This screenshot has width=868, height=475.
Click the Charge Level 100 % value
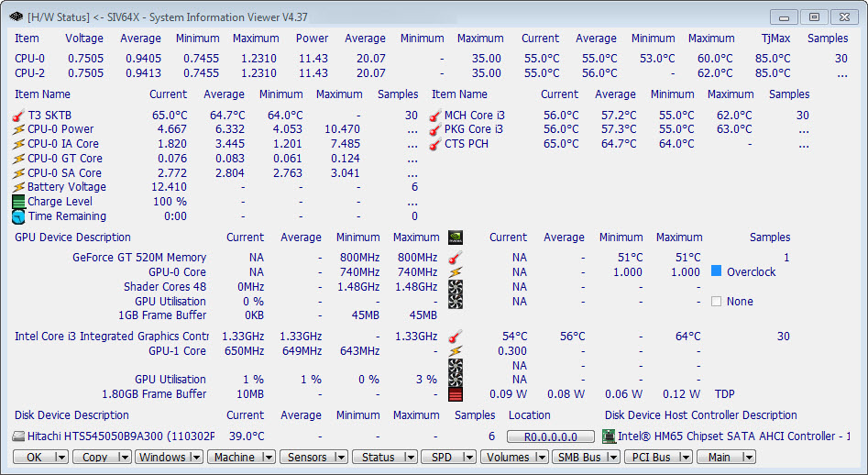pos(170,202)
